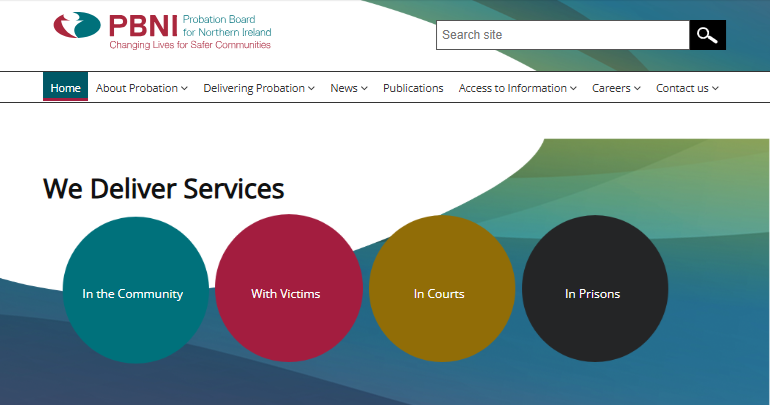This screenshot has height=405, width=770.
Task: Expand the Delivering Probation chevron
Action: tap(311, 88)
